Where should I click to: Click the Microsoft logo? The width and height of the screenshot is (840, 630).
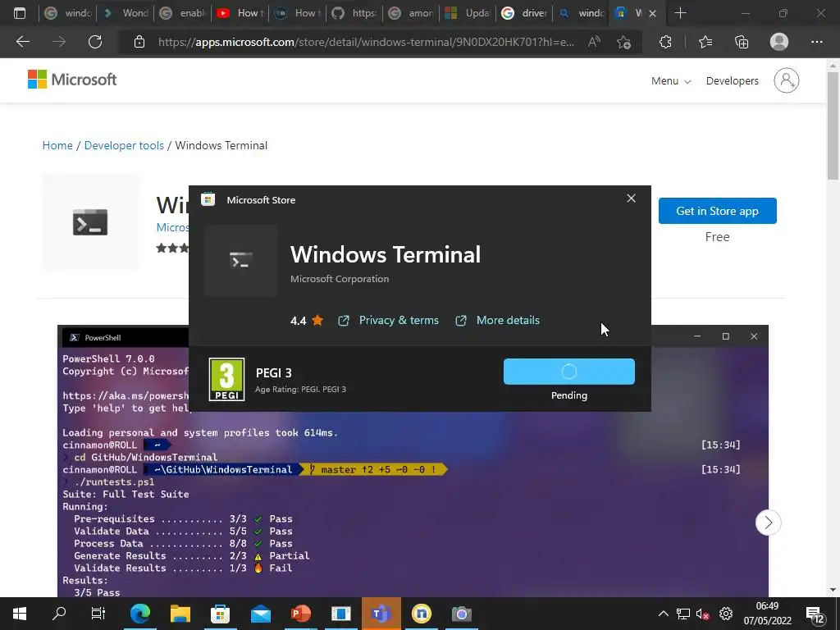(x=72, y=80)
